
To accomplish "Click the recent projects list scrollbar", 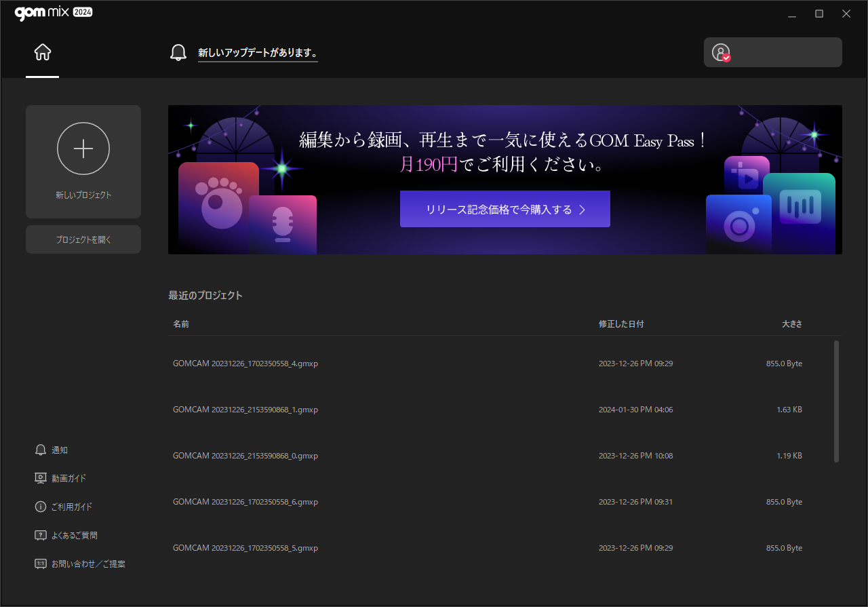I will [x=837, y=402].
